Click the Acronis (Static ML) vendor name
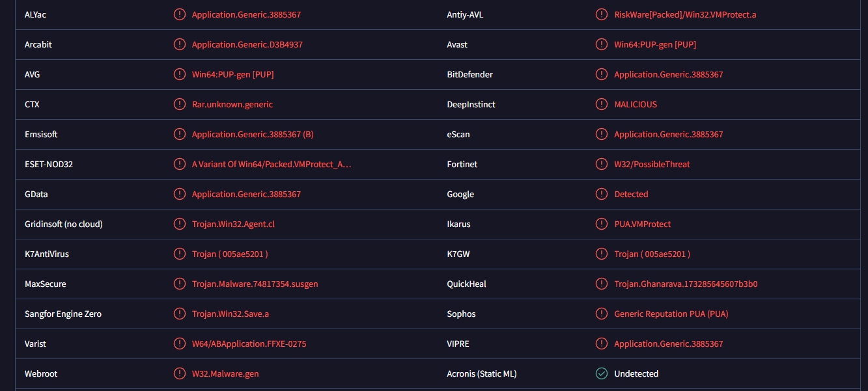This screenshot has width=868, height=391. point(482,373)
